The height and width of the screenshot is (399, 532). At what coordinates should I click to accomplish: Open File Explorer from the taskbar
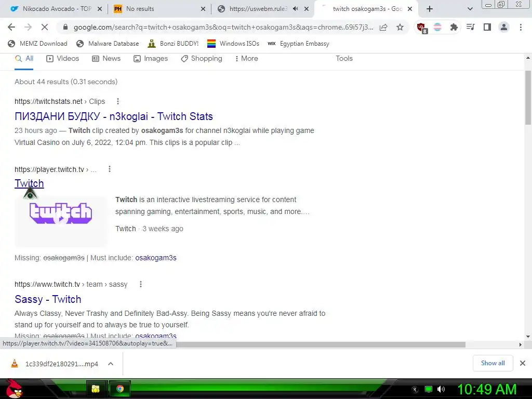pyautogui.click(x=96, y=389)
